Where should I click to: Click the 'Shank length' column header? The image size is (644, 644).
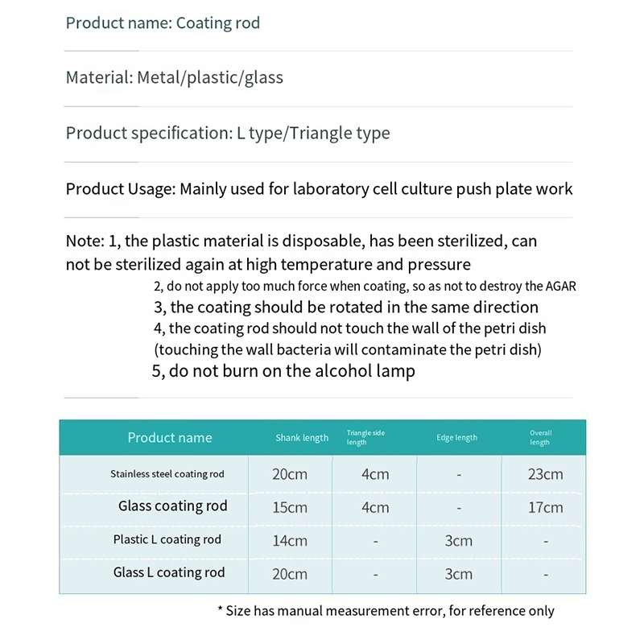tap(302, 438)
